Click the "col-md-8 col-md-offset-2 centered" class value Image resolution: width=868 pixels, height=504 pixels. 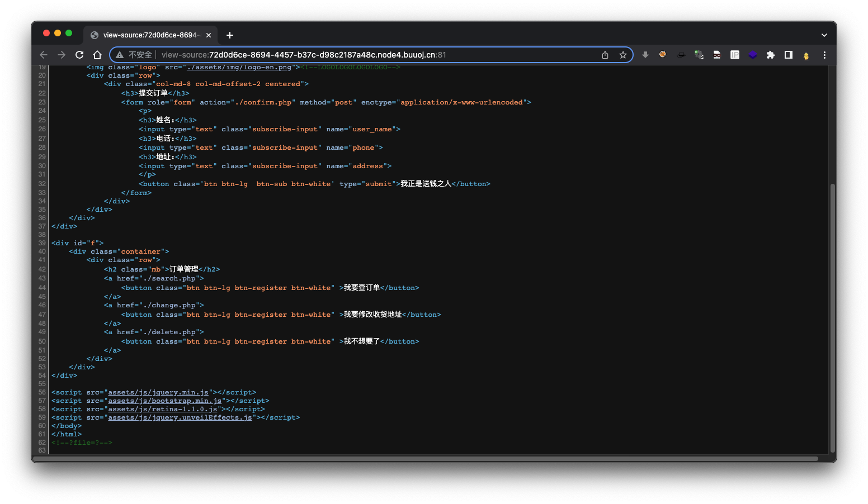click(x=228, y=84)
